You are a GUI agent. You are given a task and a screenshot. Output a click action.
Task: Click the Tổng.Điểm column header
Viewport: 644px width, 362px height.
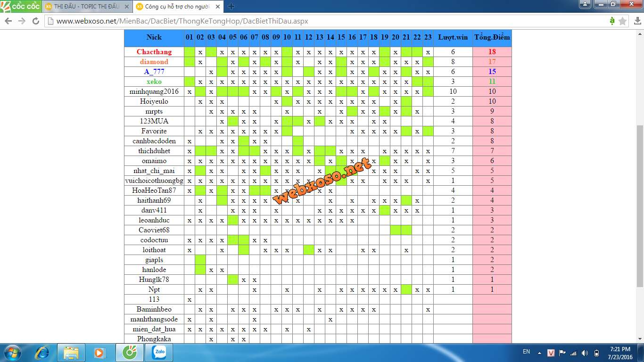[492, 37]
